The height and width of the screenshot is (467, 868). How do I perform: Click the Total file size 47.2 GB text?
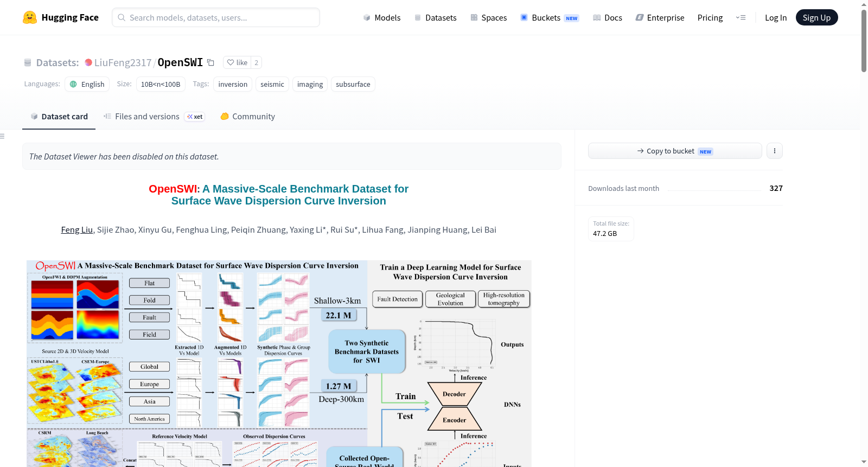pyautogui.click(x=611, y=229)
